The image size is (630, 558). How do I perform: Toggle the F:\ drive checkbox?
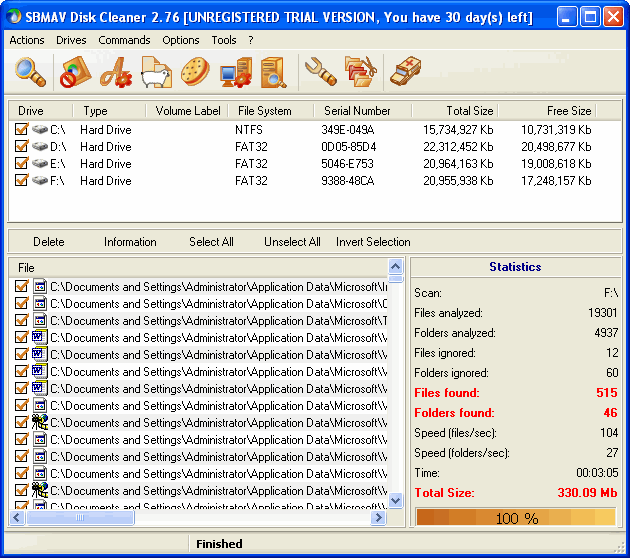click(x=21, y=181)
